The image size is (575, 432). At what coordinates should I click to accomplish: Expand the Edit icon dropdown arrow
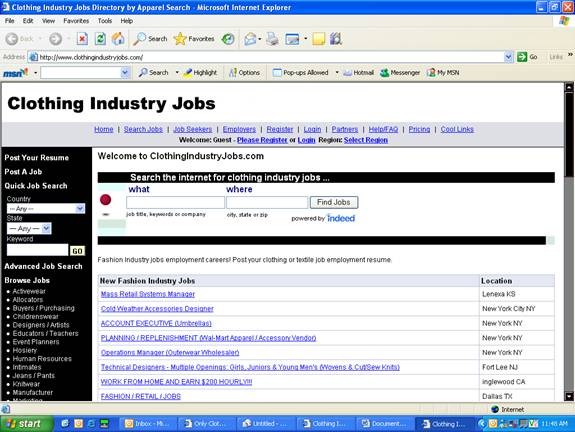click(305, 39)
